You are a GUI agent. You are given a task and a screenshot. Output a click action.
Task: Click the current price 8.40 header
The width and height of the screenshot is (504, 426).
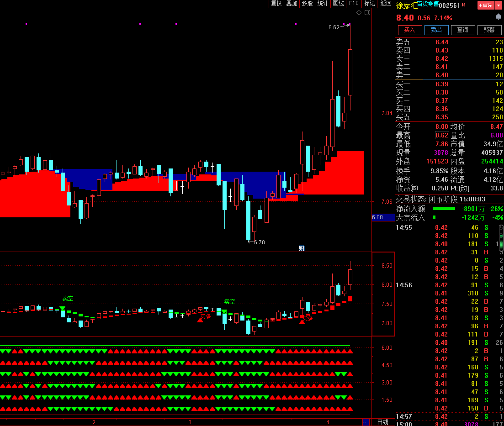405,18
